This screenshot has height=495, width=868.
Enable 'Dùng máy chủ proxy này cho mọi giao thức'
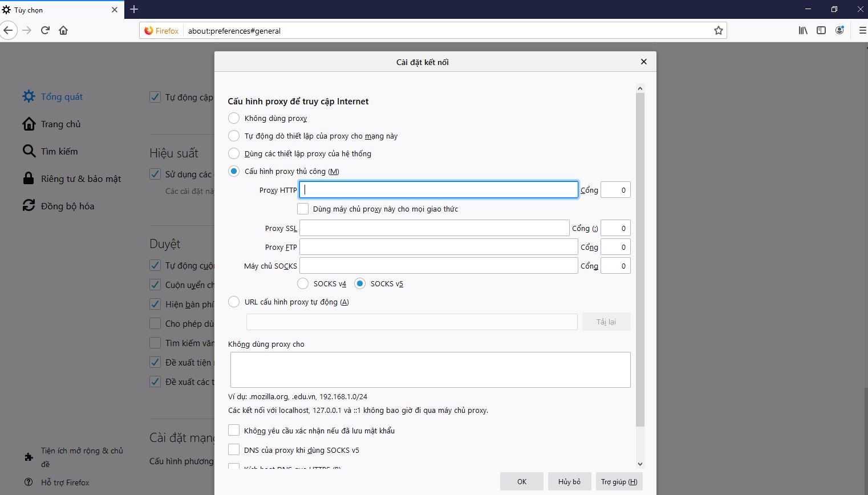303,209
